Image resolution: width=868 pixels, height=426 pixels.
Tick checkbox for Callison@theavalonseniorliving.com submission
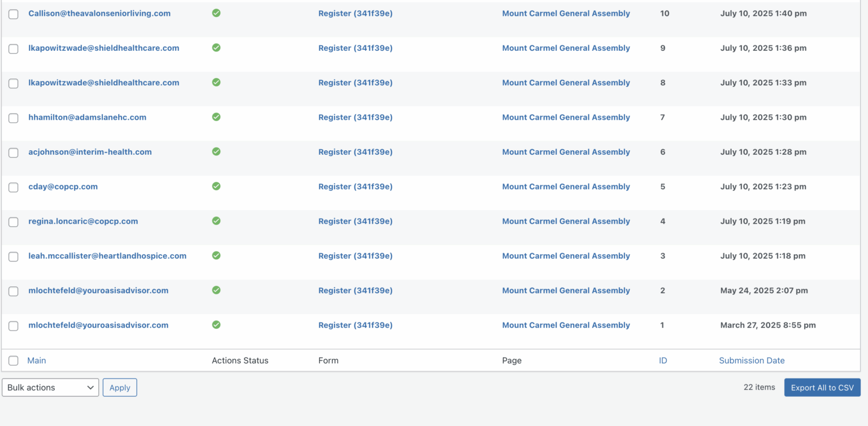(x=14, y=14)
